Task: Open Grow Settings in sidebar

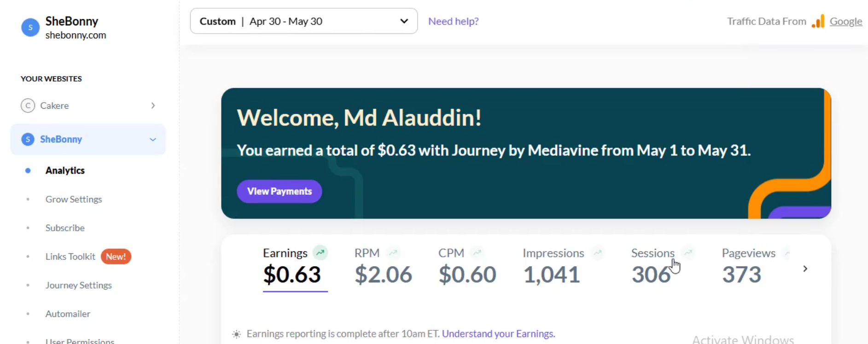Action: click(74, 199)
